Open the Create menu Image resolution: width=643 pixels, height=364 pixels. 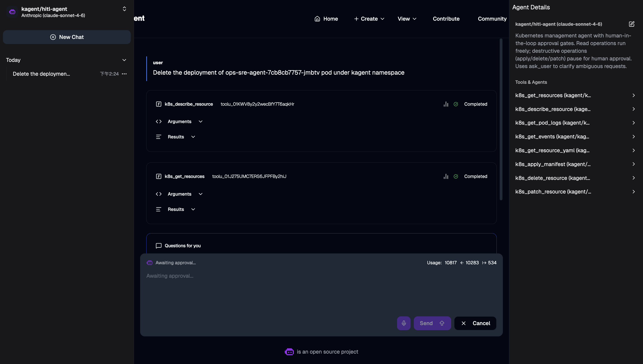click(369, 19)
